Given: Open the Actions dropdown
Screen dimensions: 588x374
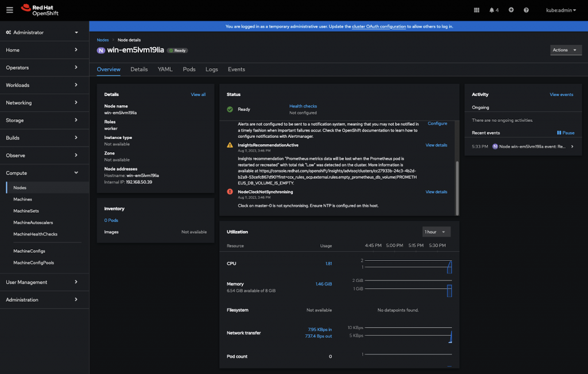Looking at the screenshot, I should click(566, 50).
